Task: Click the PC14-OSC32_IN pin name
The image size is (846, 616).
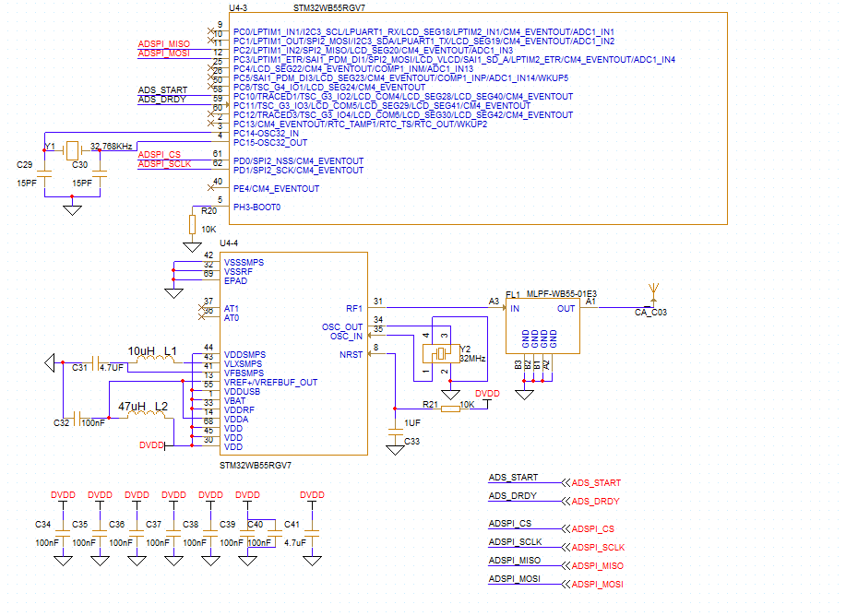Action: 266,133
